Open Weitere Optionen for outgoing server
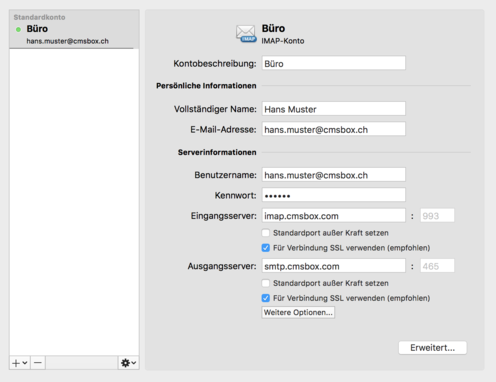 (298, 312)
